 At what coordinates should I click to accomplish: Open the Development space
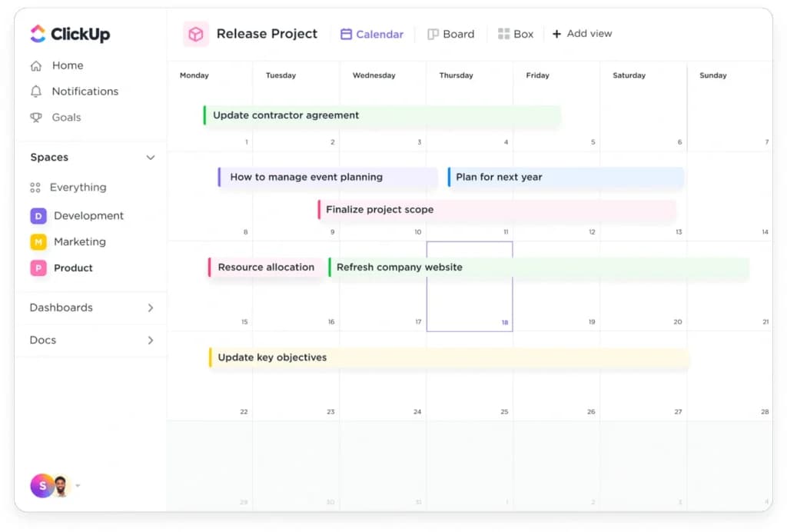(x=89, y=216)
